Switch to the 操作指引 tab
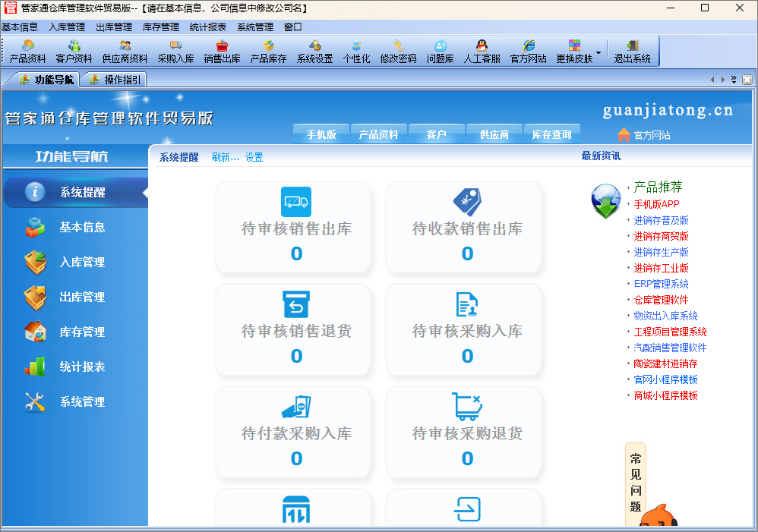758x532 pixels. tap(115, 80)
